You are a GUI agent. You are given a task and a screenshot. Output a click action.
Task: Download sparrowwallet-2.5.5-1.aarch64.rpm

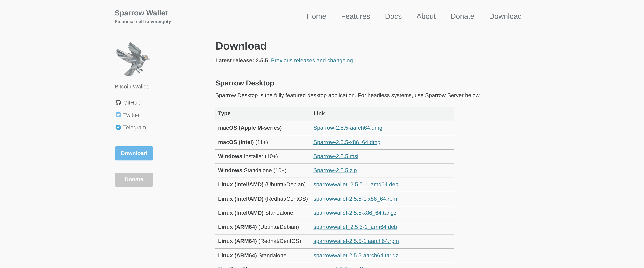(356, 241)
